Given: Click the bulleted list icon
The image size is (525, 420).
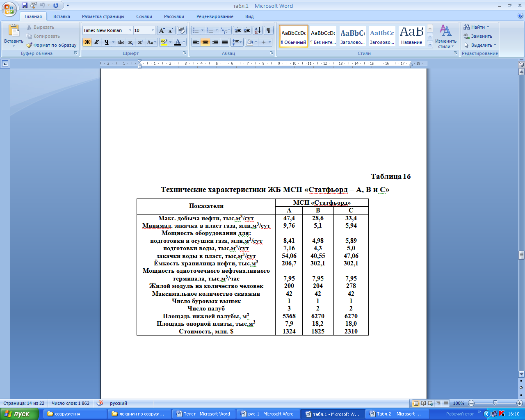Looking at the screenshot, I should click(196, 30).
